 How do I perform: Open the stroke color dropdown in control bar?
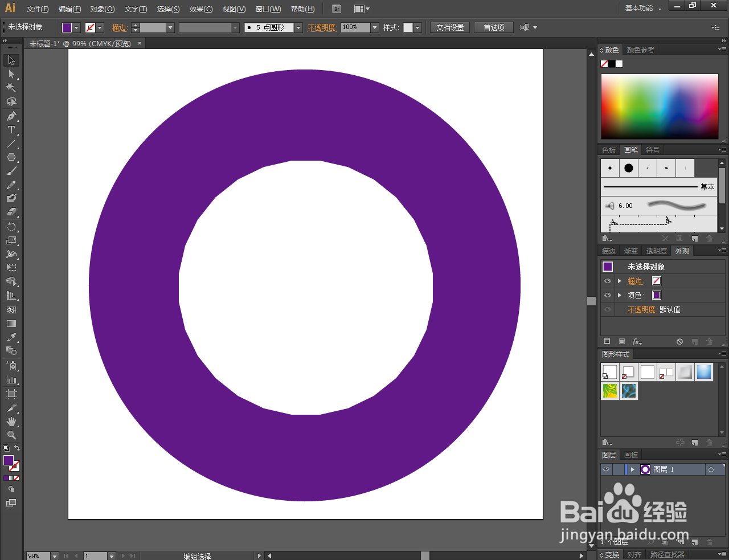click(x=100, y=27)
